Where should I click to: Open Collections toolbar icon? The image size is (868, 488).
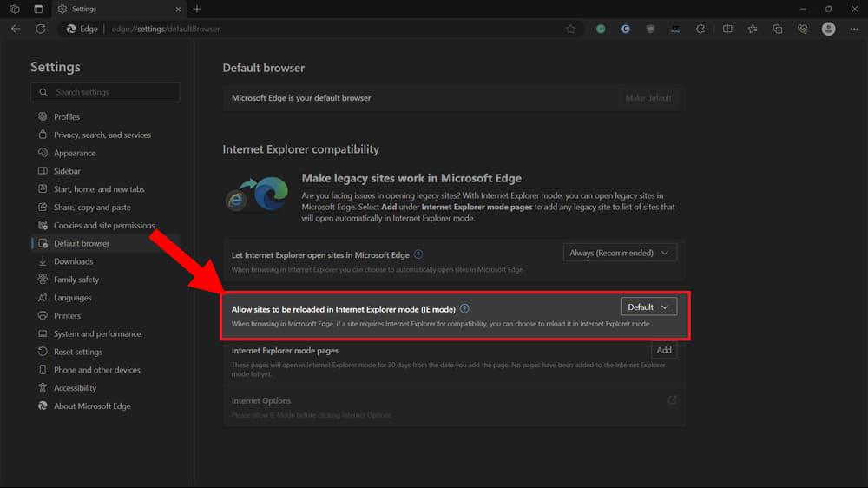point(777,29)
